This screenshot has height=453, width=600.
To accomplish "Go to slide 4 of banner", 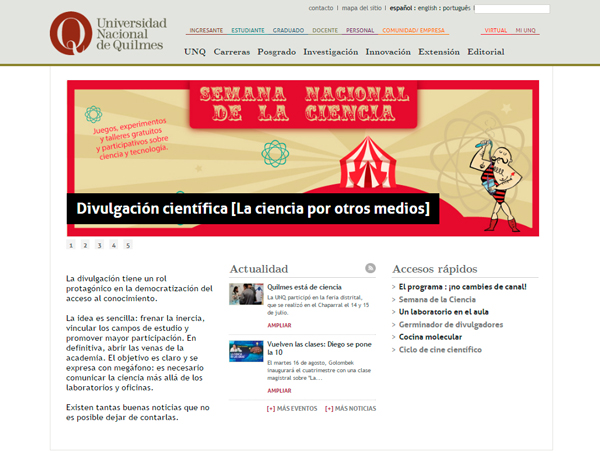I will (114, 245).
